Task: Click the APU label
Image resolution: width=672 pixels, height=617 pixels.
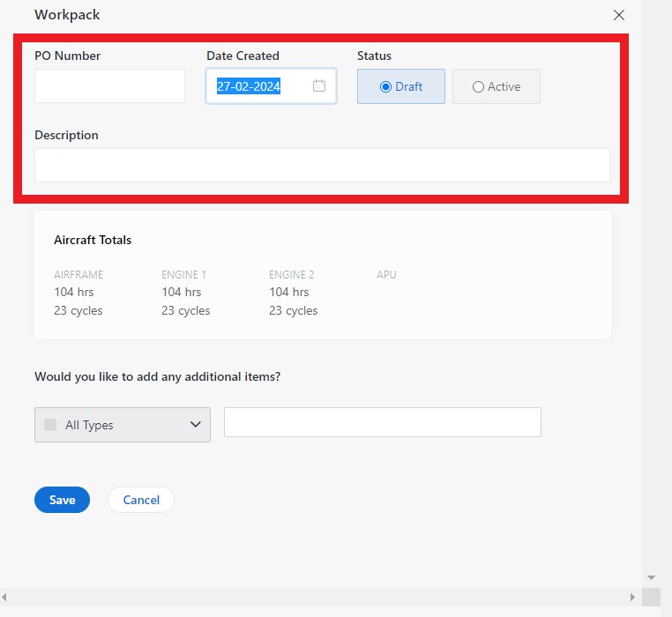Action: point(386,275)
